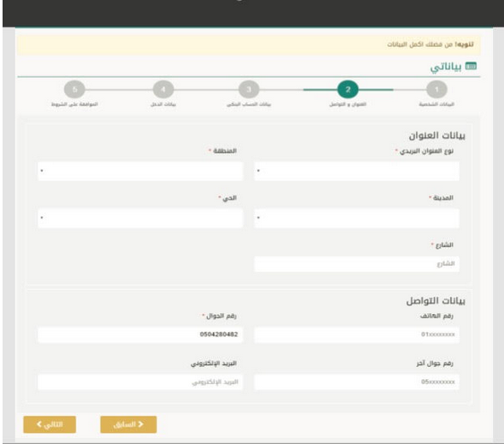Click the البيانات الشخصية step label
This screenshot has width=504, height=444.
coord(436,104)
